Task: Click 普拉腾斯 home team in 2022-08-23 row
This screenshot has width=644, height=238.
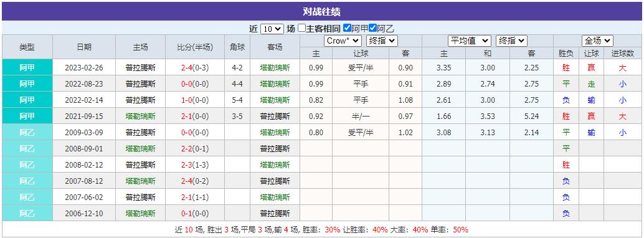Action: point(141,84)
